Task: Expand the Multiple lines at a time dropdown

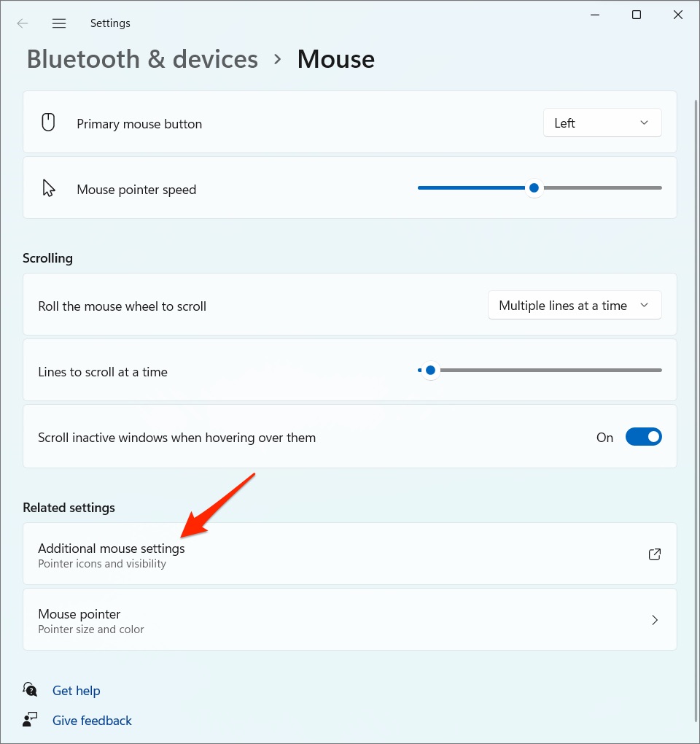Action: pyautogui.click(x=575, y=306)
